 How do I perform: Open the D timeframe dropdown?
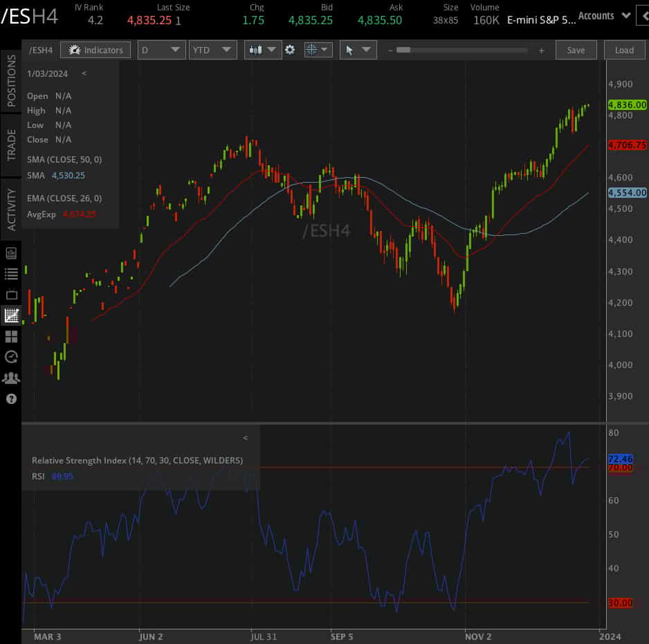(161, 49)
